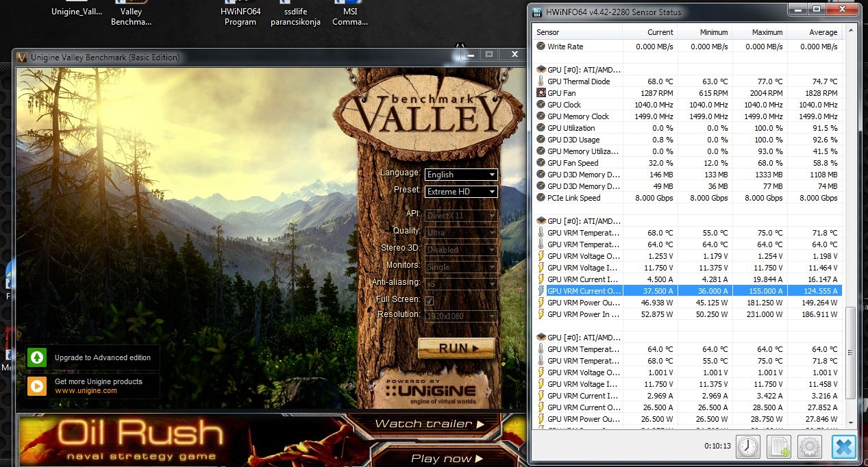Open the Quality dropdown showing Ultra
Viewport: 868px width, 467px height.
pyautogui.click(x=461, y=233)
